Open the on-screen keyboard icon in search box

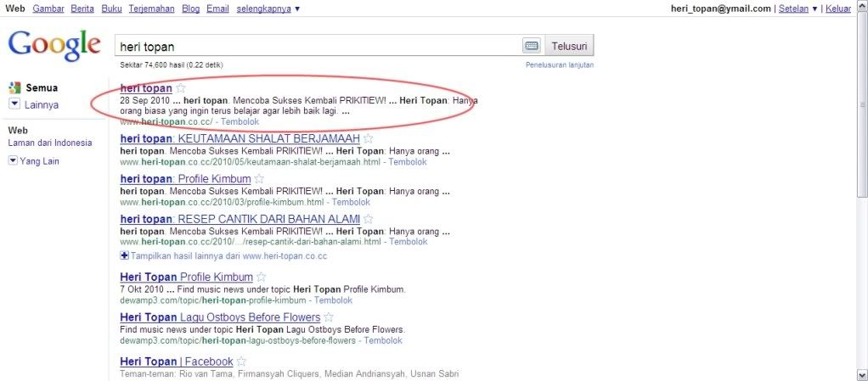[532, 46]
